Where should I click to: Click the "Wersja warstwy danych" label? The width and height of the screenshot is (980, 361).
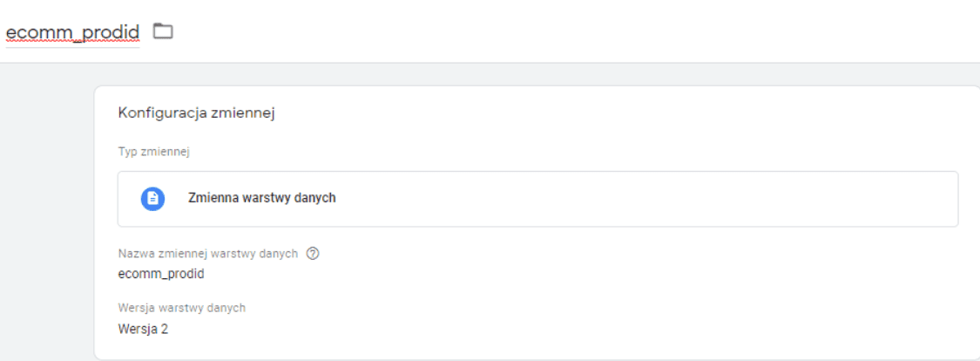[x=181, y=308]
